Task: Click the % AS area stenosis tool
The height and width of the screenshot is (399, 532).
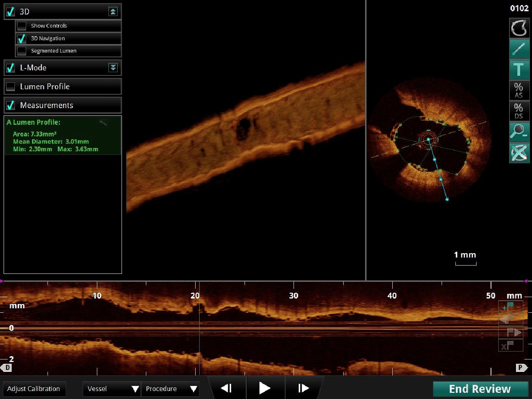Action: [x=519, y=90]
